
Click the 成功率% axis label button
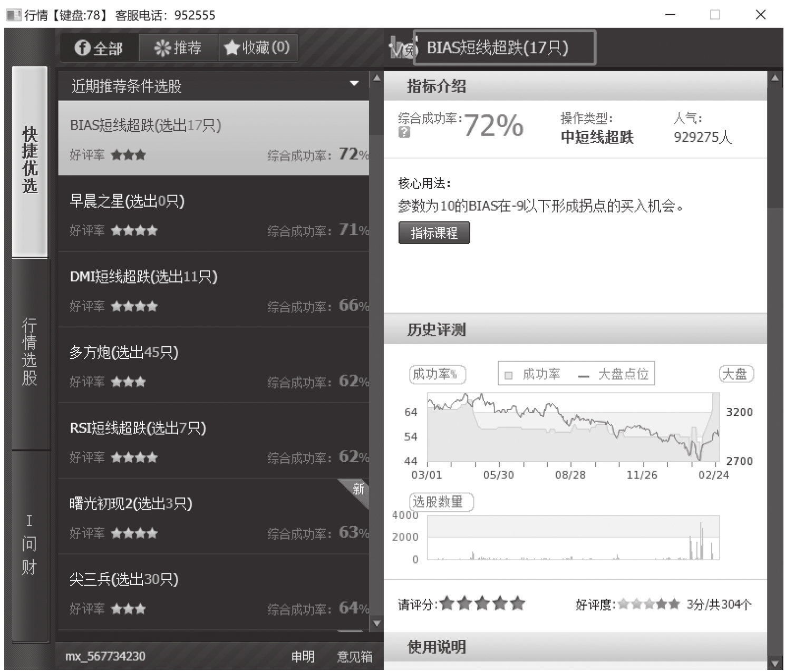click(x=438, y=374)
